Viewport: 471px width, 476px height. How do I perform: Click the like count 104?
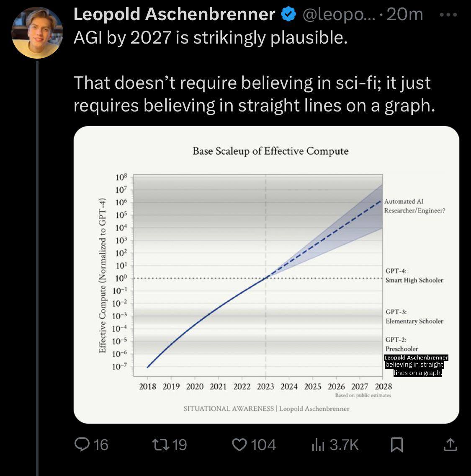tap(264, 445)
